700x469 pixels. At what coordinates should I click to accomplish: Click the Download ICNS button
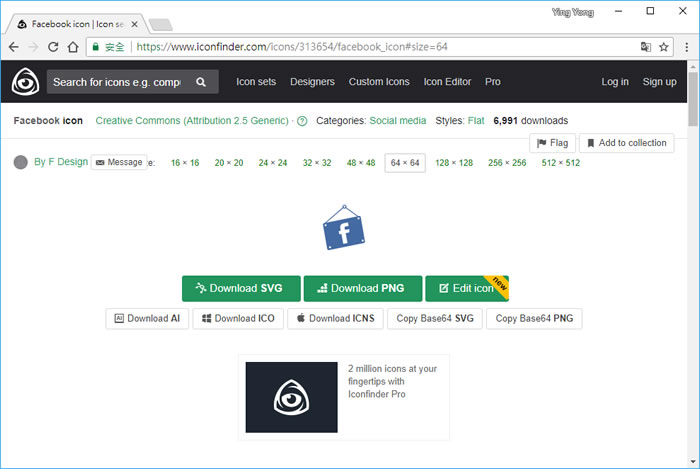(335, 319)
